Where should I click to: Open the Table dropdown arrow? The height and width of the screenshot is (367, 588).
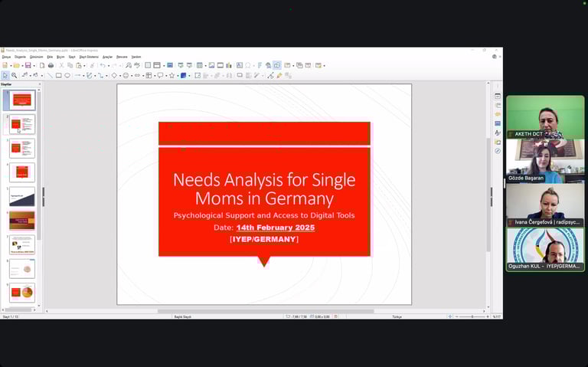pos(205,66)
